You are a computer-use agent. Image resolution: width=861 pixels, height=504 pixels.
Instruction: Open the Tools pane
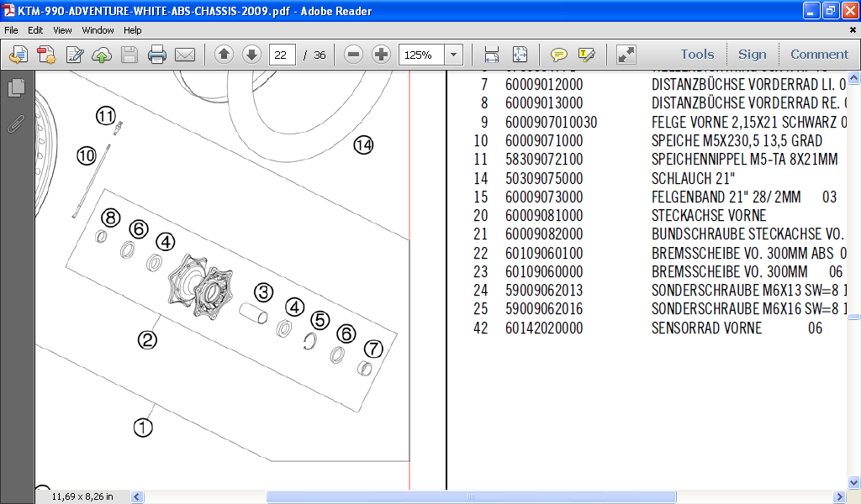tap(697, 55)
